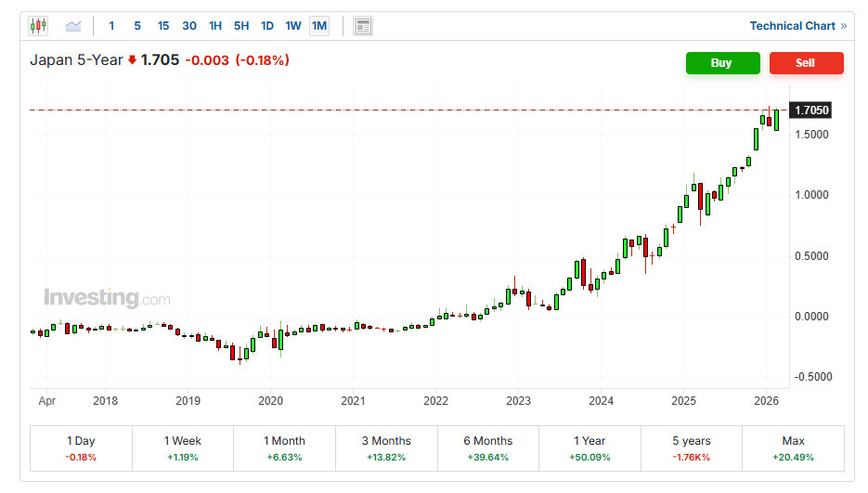This screenshot has width=868, height=493.
Task: Switch to candlestick chart type
Action: click(38, 26)
